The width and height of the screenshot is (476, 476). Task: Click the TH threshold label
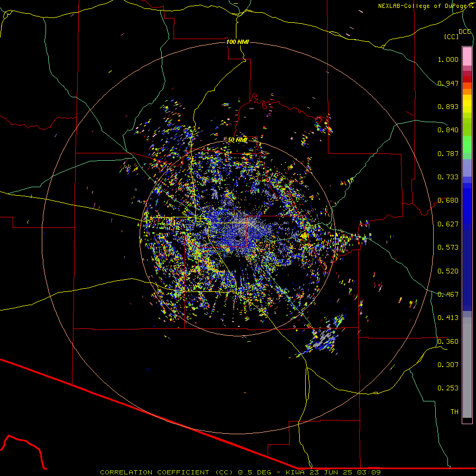click(454, 412)
